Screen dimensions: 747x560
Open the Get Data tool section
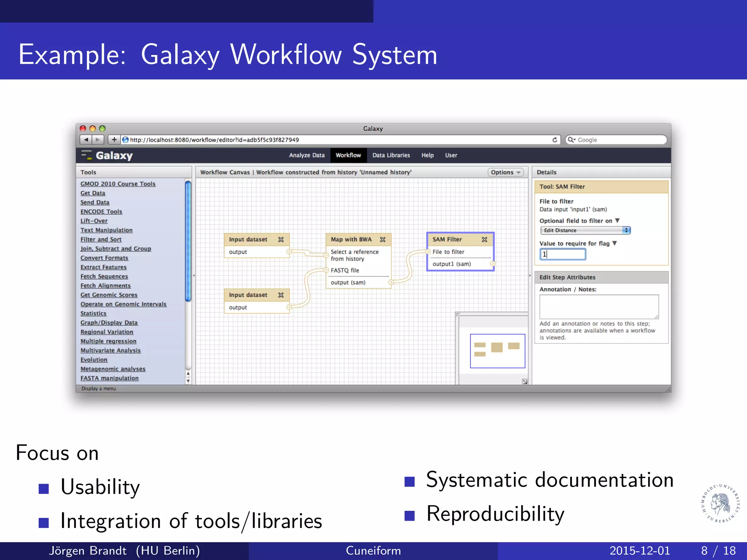click(93, 193)
